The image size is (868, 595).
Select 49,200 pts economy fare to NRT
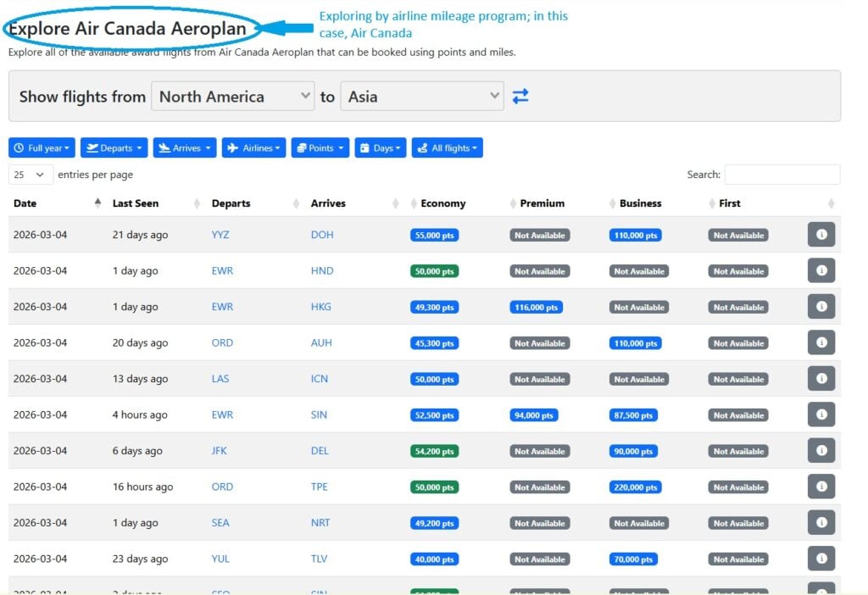click(x=435, y=523)
